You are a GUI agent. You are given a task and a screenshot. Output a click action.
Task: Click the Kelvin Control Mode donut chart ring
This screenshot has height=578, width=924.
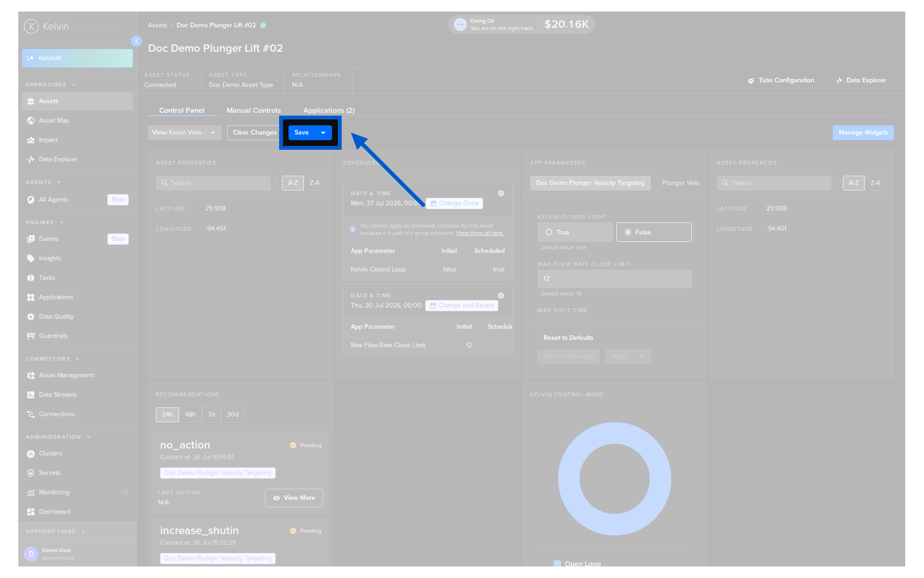(568, 479)
